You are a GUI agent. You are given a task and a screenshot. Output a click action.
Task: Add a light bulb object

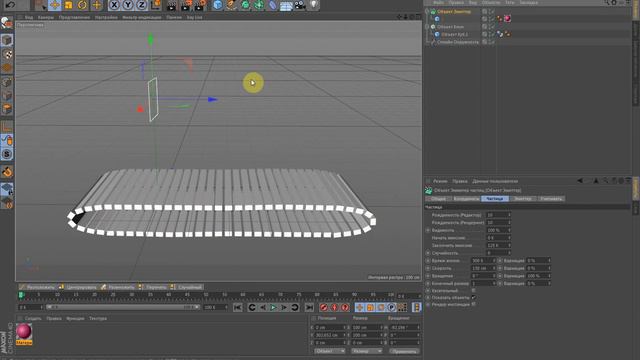click(x=313, y=5)
